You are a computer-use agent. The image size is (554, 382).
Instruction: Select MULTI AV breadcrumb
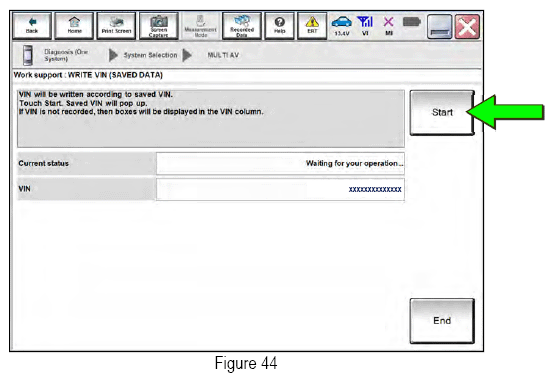(x=223, y=55)
